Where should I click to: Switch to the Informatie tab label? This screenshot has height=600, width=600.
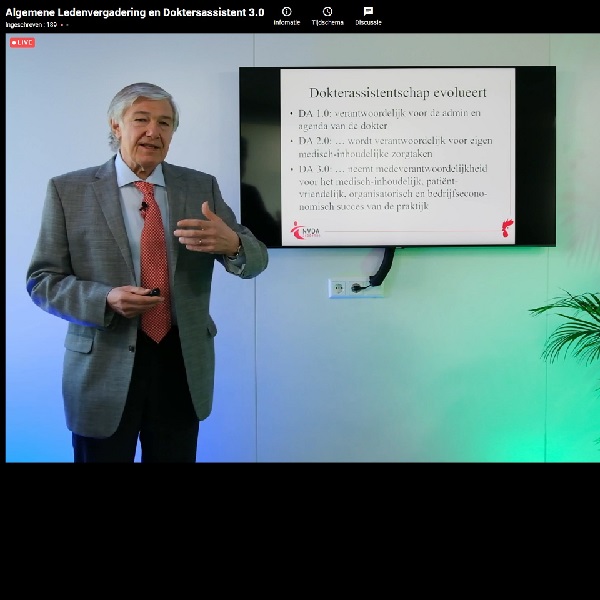pos(287,22)
